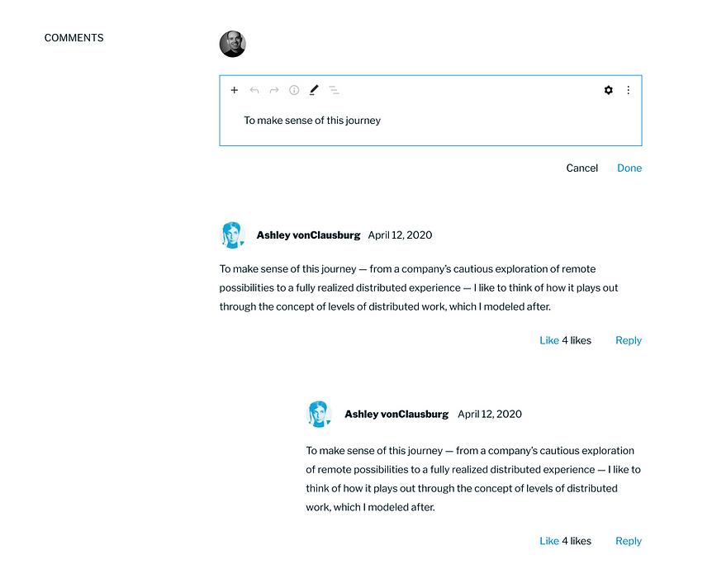Open the block inserter with the plus icon
Viewport: 712px width, 588px height.
point(234,90)
